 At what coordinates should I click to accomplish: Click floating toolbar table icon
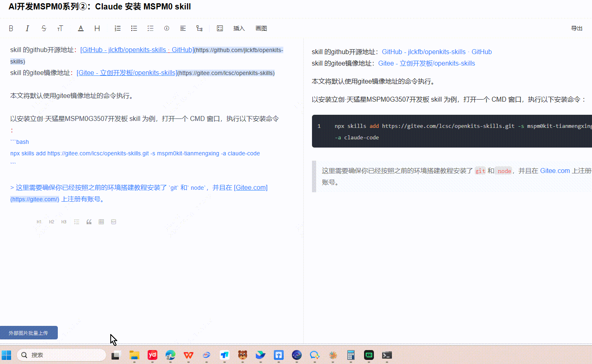[101, 222]
